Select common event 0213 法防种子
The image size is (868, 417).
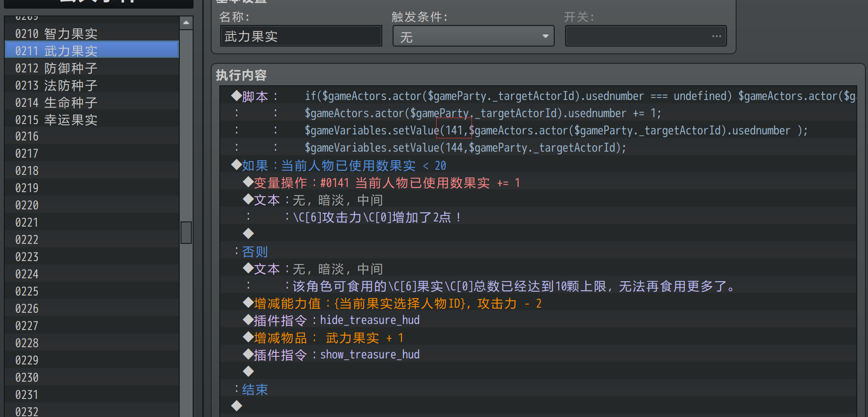coord(92,85)
